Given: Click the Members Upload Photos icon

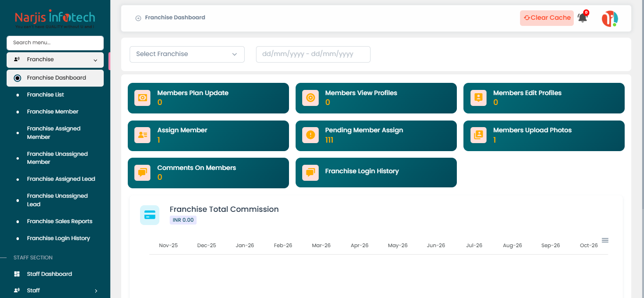Looking at the screenshot, I should [x=479, y=135].
